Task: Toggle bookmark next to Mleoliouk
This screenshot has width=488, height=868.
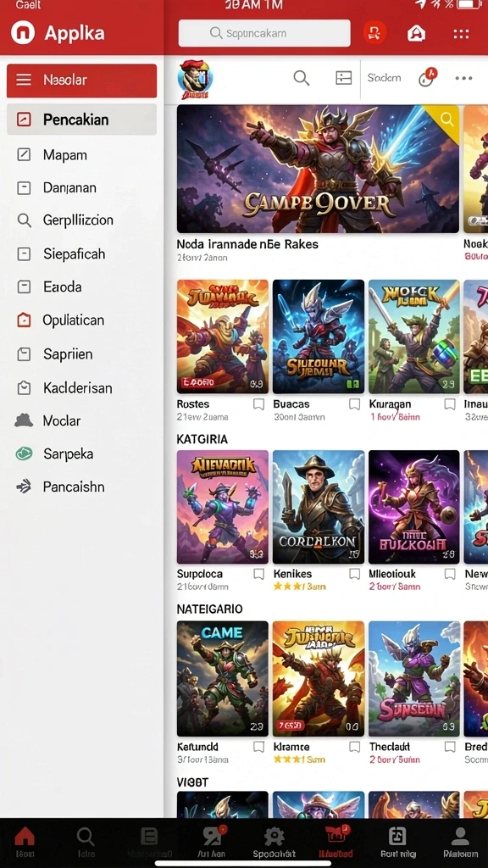Action: click(451, 574)
